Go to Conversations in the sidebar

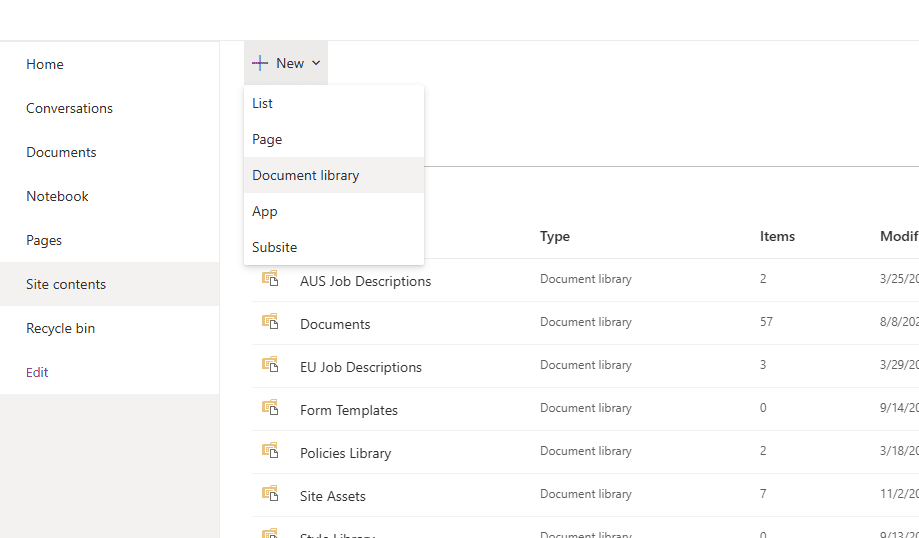pyautogui.click(x=69, y=108)
